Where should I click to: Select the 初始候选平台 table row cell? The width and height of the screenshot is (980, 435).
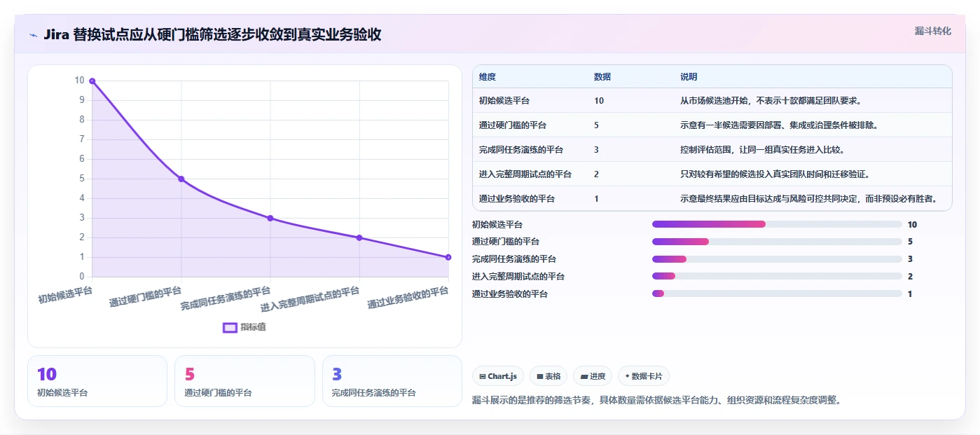coord(504,101)
